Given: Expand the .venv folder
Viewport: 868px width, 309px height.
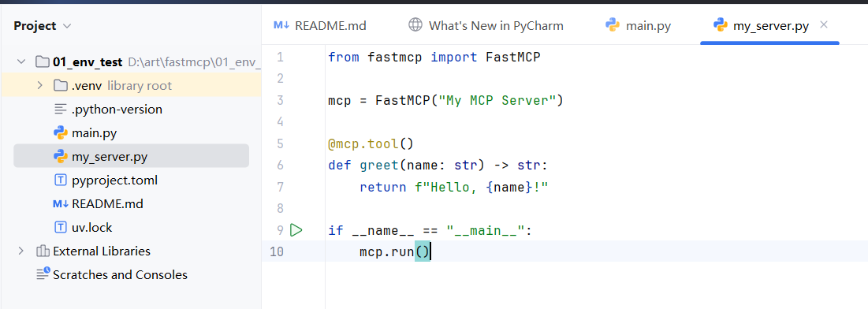Looking at the screenshot, I should [40, 86].
